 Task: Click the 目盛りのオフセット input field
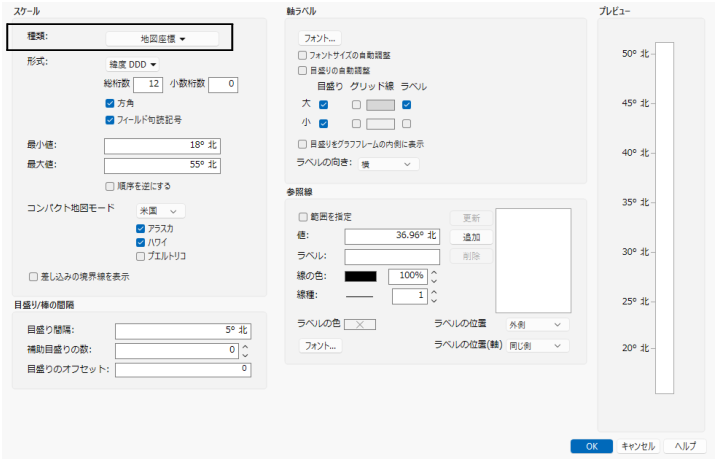(x=183, y=370)
